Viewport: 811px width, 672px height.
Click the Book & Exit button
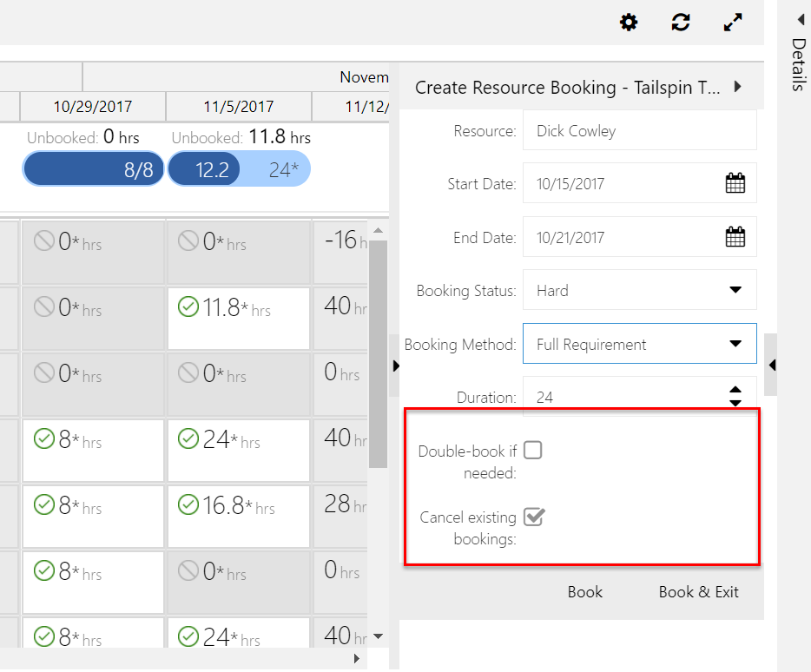coord(698,592)
